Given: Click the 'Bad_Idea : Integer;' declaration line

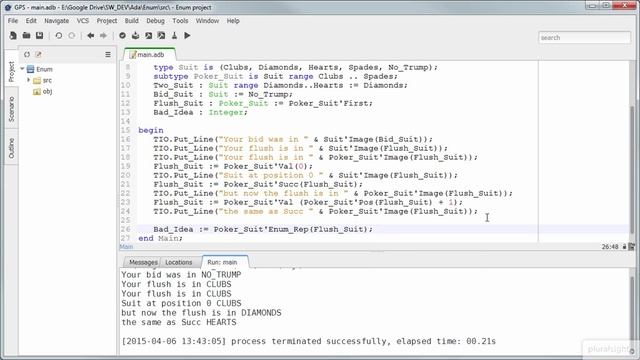Looking at the screenshot, I should [x=200, y=112].
